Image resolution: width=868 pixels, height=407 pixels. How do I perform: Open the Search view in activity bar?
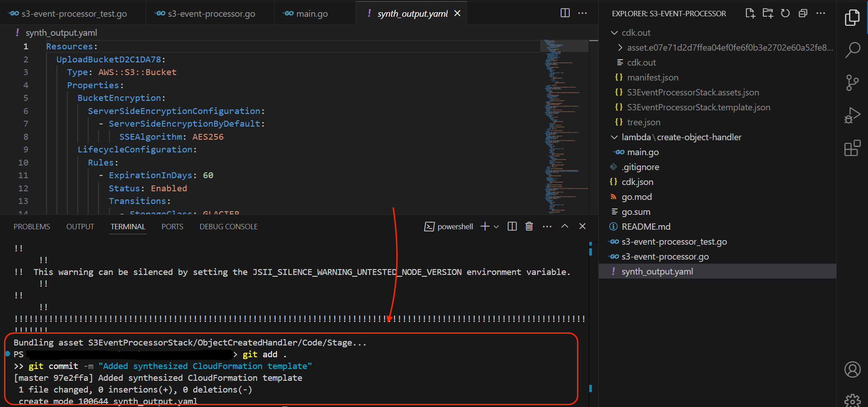point(852,50)
